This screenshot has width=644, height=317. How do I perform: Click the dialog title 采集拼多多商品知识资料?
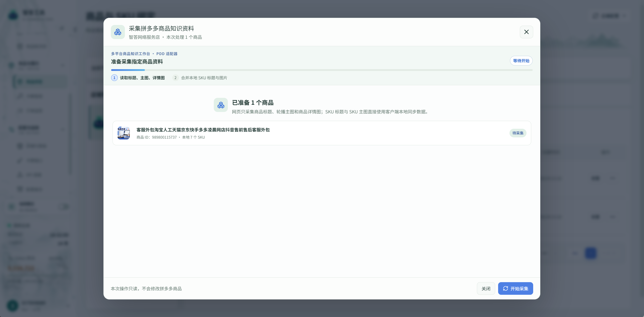[161, 28]
